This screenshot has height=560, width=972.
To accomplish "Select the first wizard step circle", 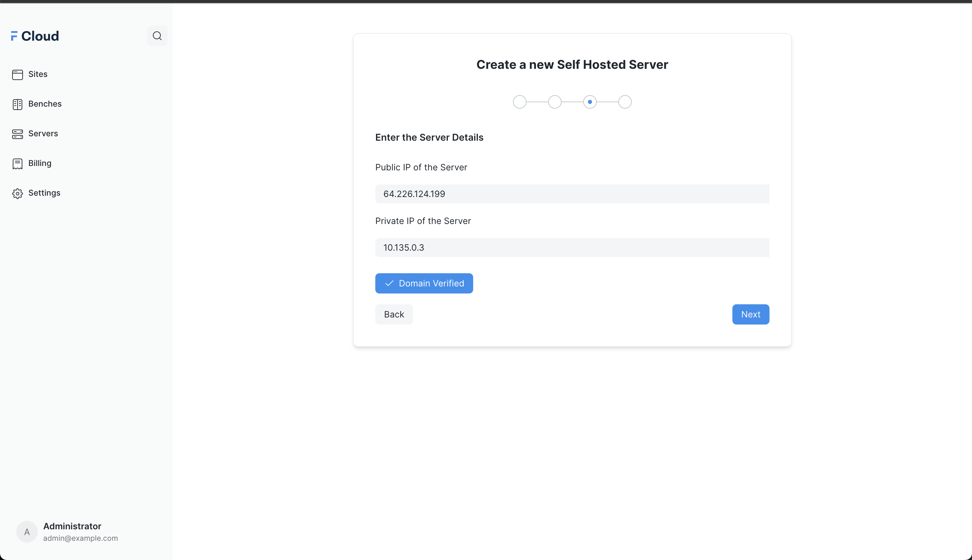I will (519, 102).
